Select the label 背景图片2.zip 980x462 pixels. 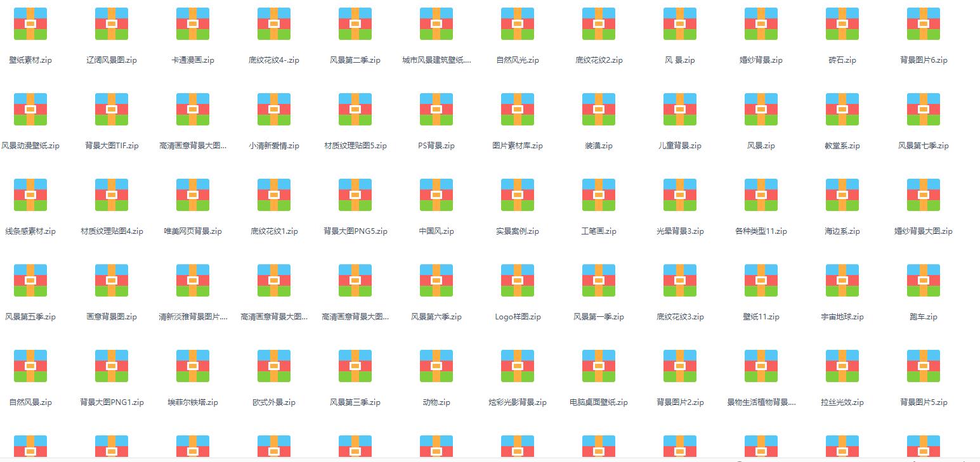coord(680,402)
